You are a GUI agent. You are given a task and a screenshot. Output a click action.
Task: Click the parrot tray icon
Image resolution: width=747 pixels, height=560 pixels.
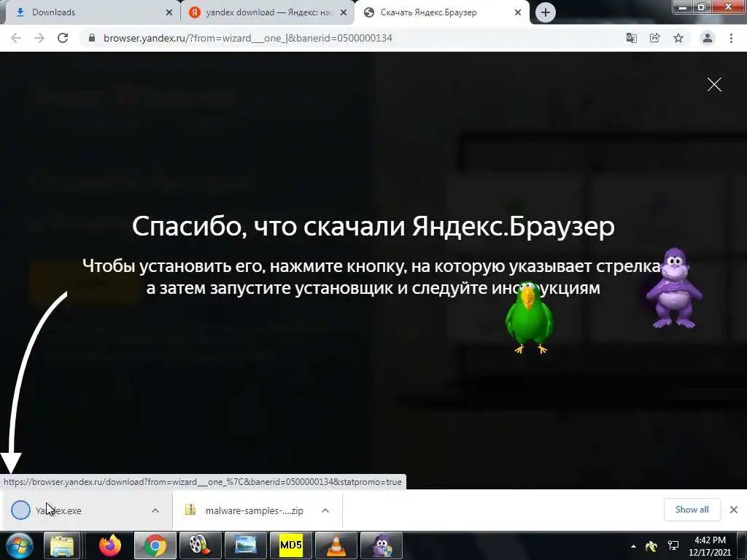click(651, 546)
